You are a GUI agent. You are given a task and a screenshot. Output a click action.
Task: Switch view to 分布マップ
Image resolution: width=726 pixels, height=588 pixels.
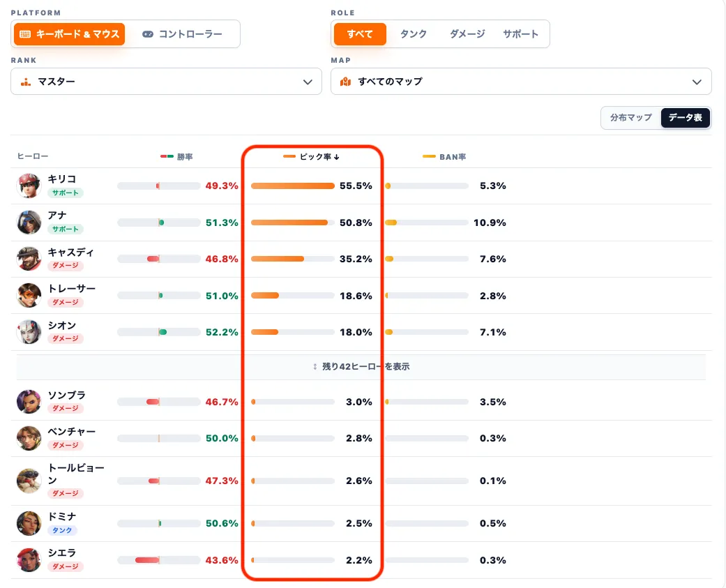[630, 118]
